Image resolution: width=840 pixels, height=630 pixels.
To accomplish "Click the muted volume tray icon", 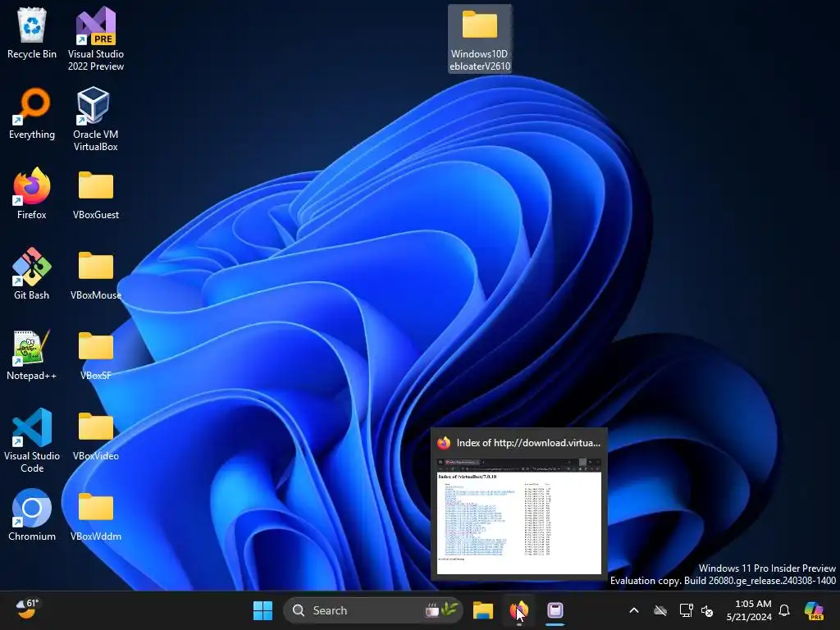I will [707, 610].
